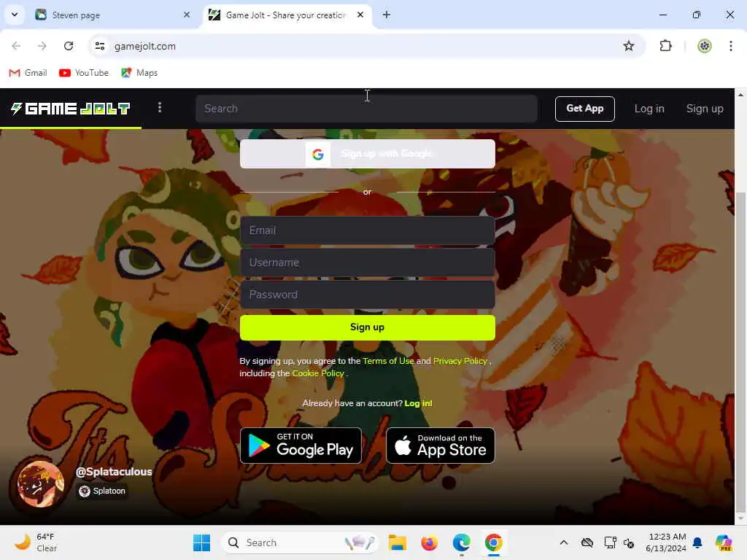The height and width of the screenshot is (560, 747).
Task: Click the 'Log in!' link below form
Action: pyautogui.click(x=418, y=403)
